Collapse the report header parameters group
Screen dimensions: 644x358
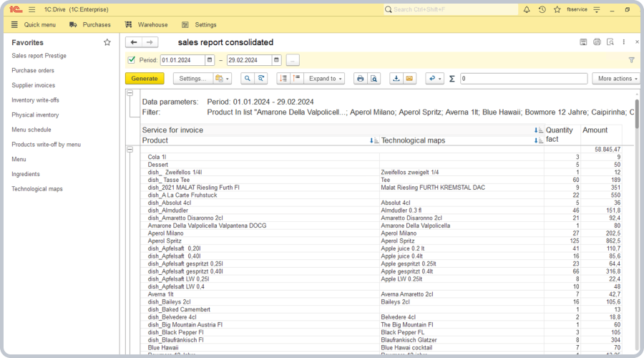pyautogui.click(x=130, y=93)
